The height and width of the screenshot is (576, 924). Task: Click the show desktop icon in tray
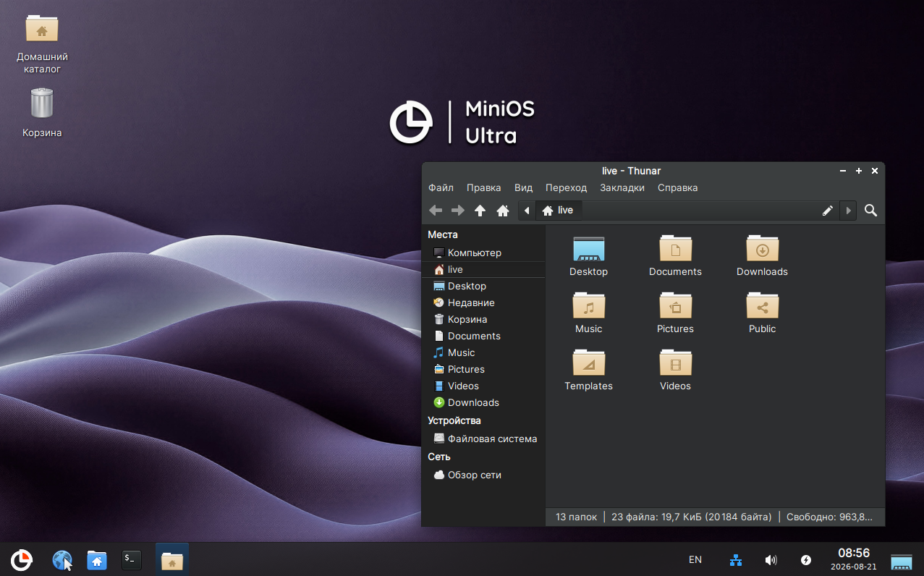click(902, 561)
